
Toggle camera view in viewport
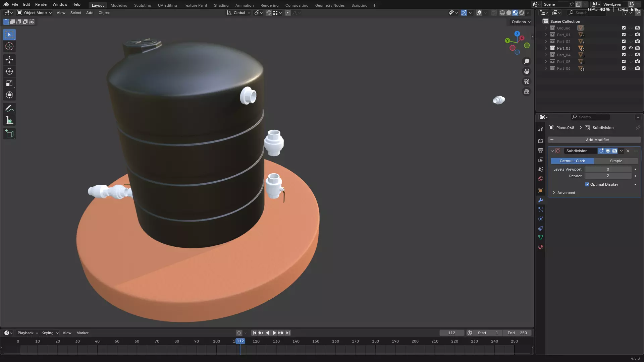(527, 81)
